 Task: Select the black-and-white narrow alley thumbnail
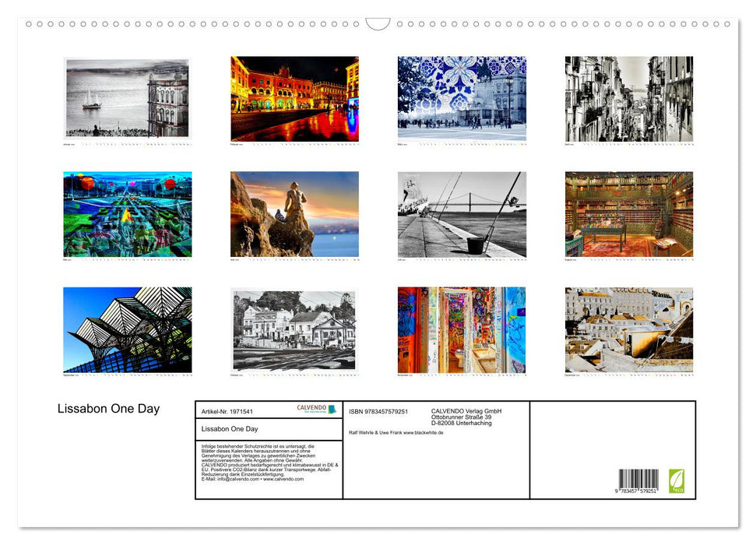click(628, 100)
